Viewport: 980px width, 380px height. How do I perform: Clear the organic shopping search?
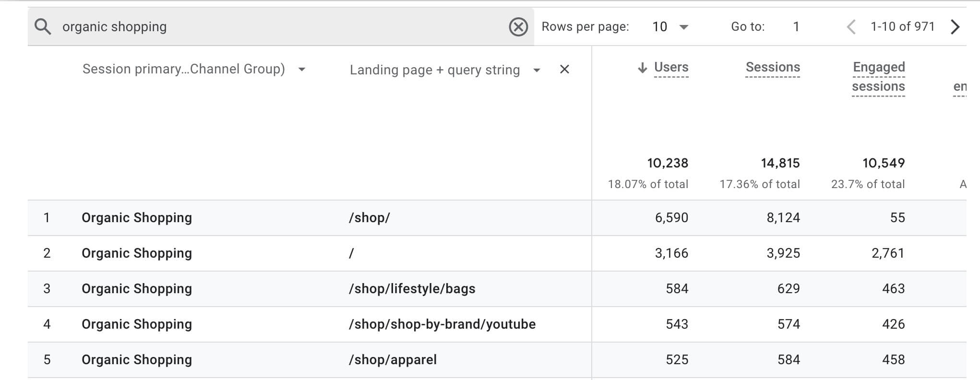click(518, 27)
